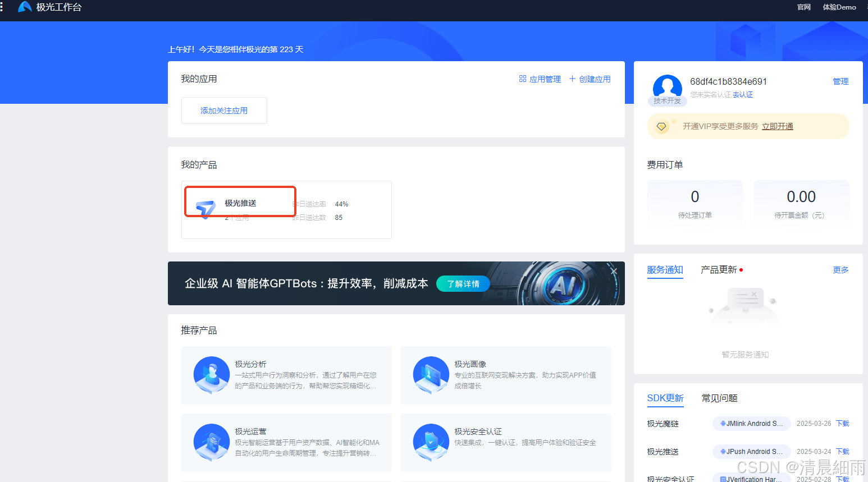Click the account ID 68df4c1b8384e691
The image size is (868, 482).
click(x=728, y=81)
